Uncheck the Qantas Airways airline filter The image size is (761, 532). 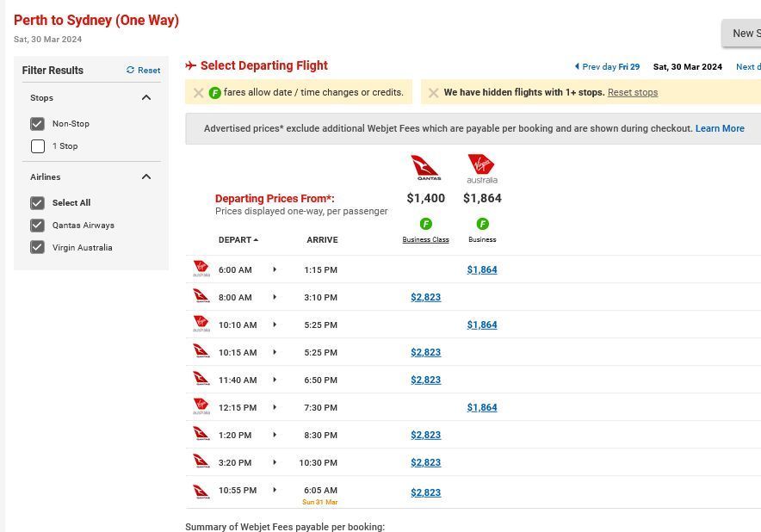pos(37,225)
